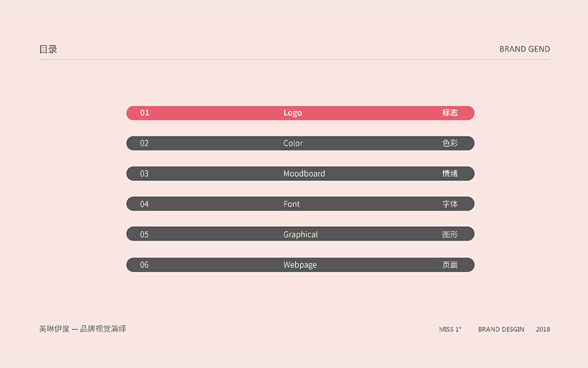The image size is (588, 368).
Task: Click the 色彩 label in the Color bar
Action: point(449,143)
